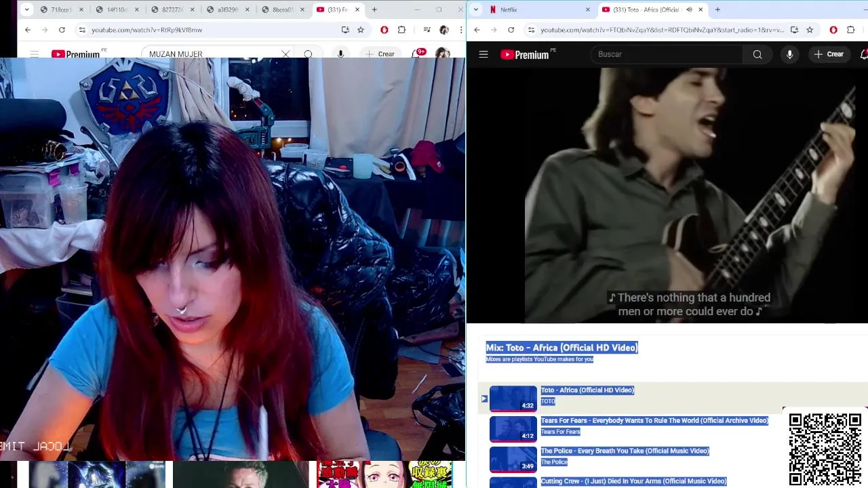Screen dimensions: 868x488
Task: Click the right browser URL address field
Action: click(662, 30)
